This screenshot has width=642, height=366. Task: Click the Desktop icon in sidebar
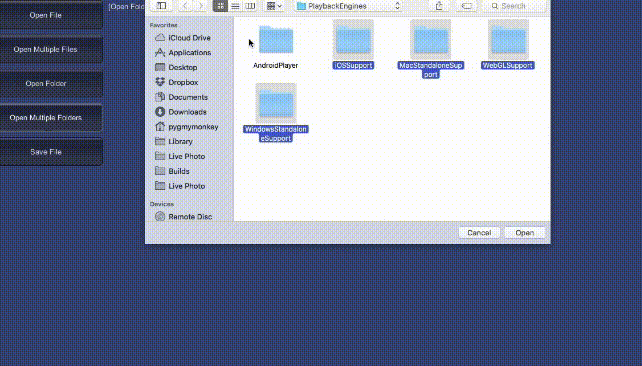tap(160, 67)
